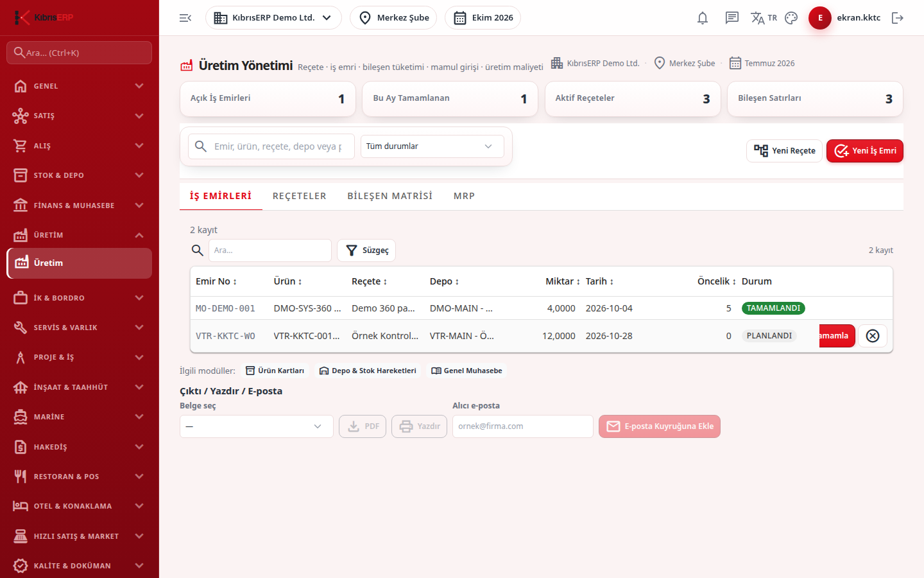
Task: Open the theme palette icon
Action: coord(791,18)
